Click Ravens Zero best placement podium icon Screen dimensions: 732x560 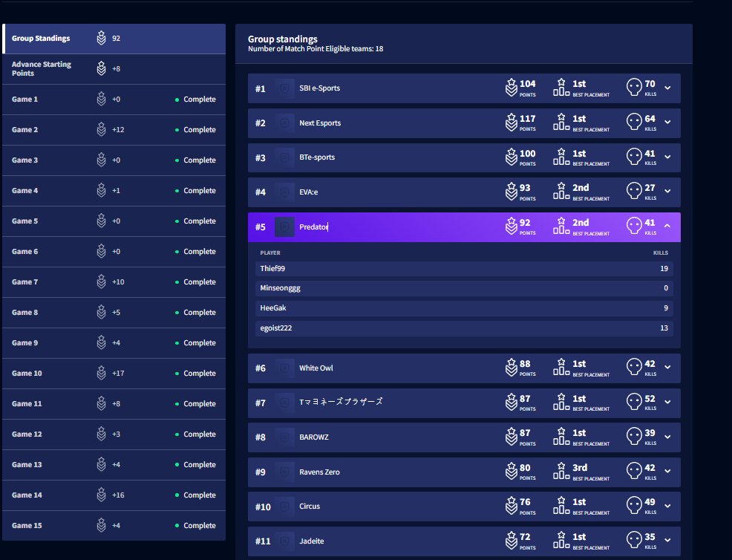561,471
